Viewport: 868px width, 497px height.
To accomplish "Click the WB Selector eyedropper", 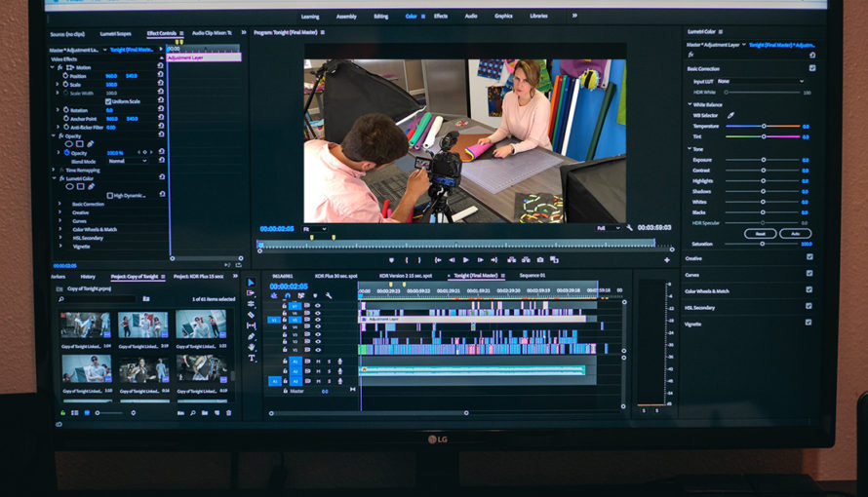I will 730,116.
